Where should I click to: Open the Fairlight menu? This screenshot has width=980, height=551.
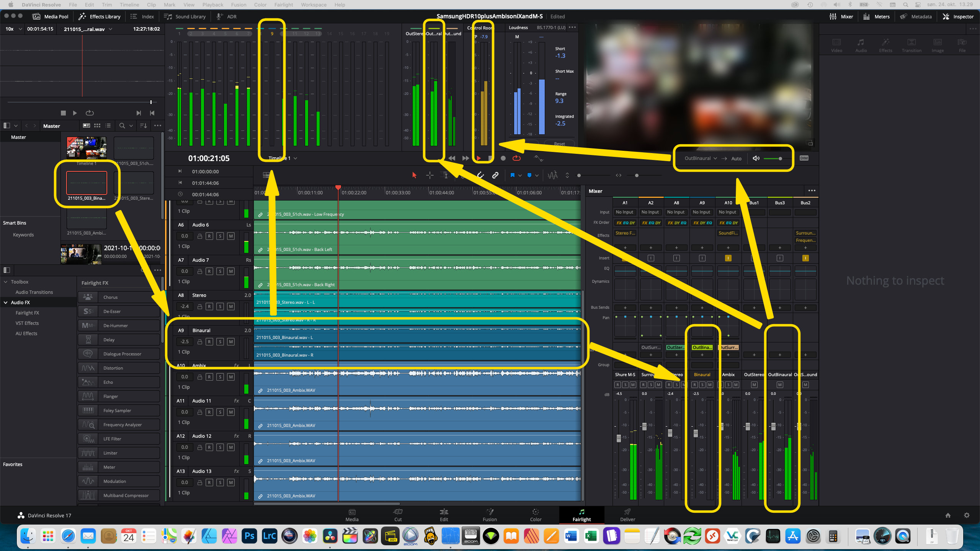(x=283, y=5)
